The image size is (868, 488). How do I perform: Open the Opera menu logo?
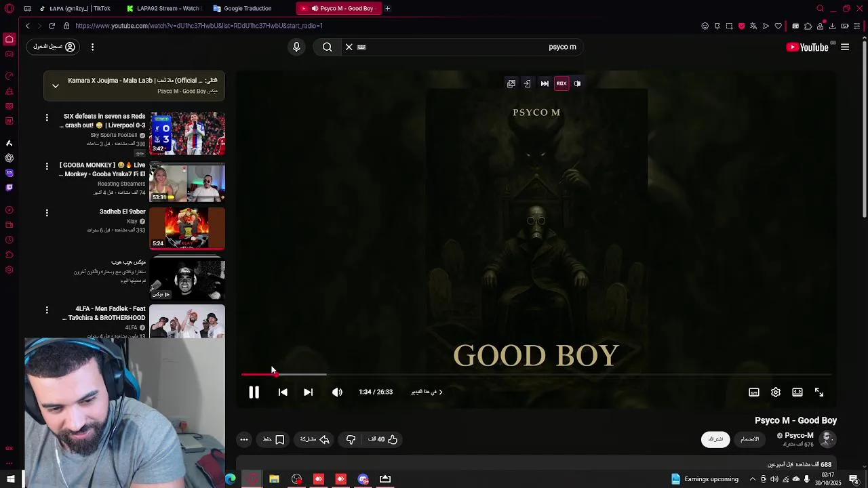pos(9,8)
